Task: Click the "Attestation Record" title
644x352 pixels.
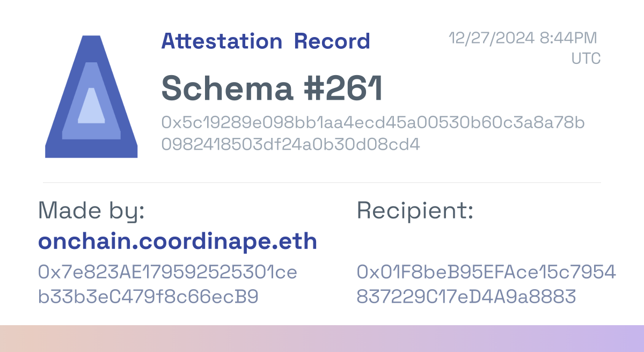Action: [x=266, y=41]
